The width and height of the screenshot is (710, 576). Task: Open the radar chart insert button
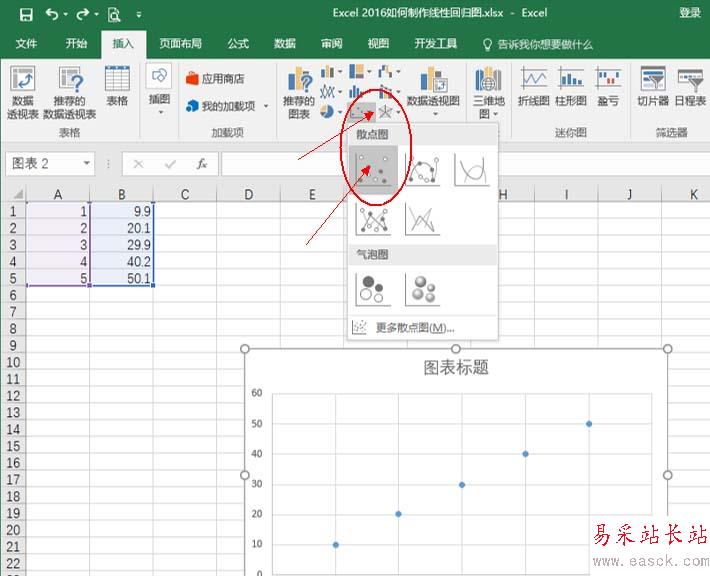point(389,111)
